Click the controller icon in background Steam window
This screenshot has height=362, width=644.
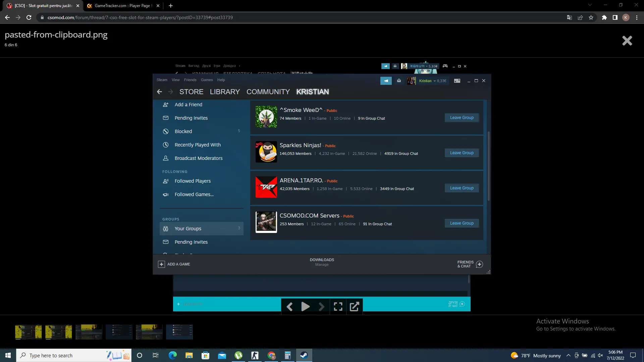tap(445, 66)
